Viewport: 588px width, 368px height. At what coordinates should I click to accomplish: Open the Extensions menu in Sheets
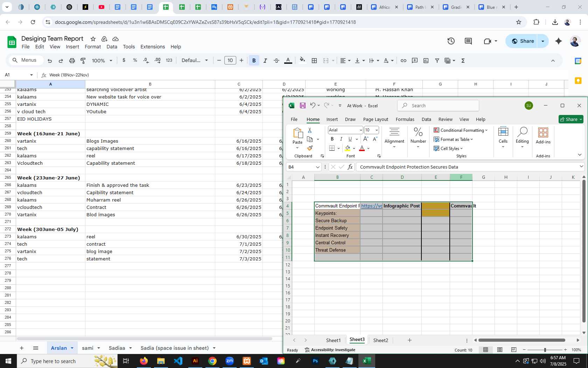click(x=153, y=47)
